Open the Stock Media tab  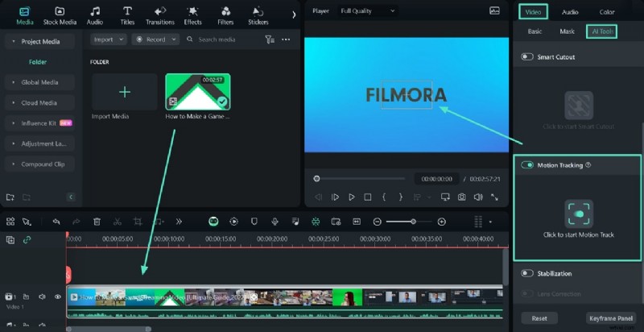(x=60, y=15)
